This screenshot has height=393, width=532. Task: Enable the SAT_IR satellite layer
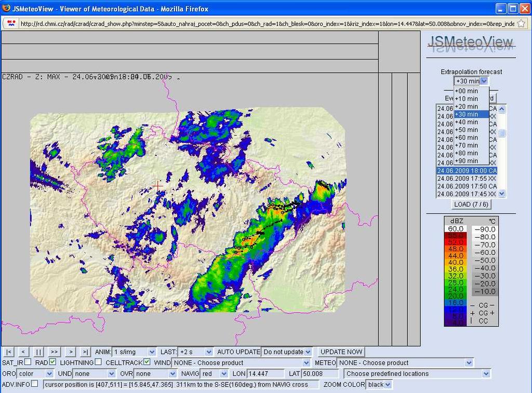[28, 362]
